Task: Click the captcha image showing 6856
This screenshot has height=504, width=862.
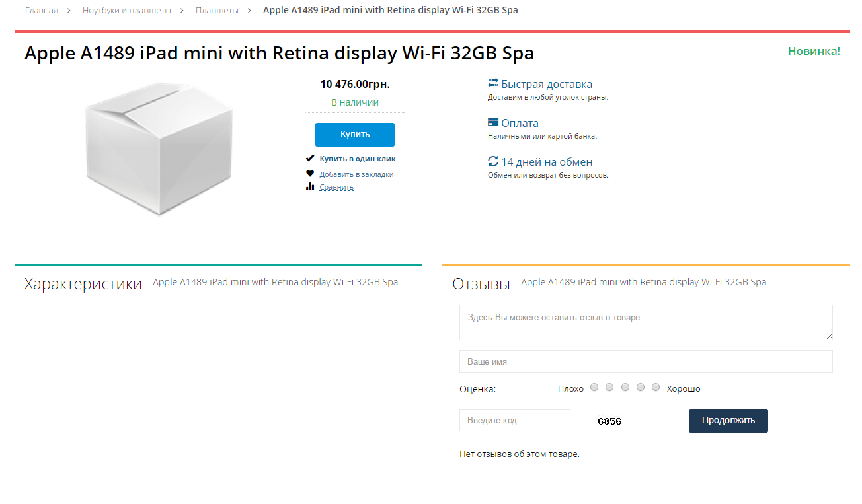Action: 609,421
